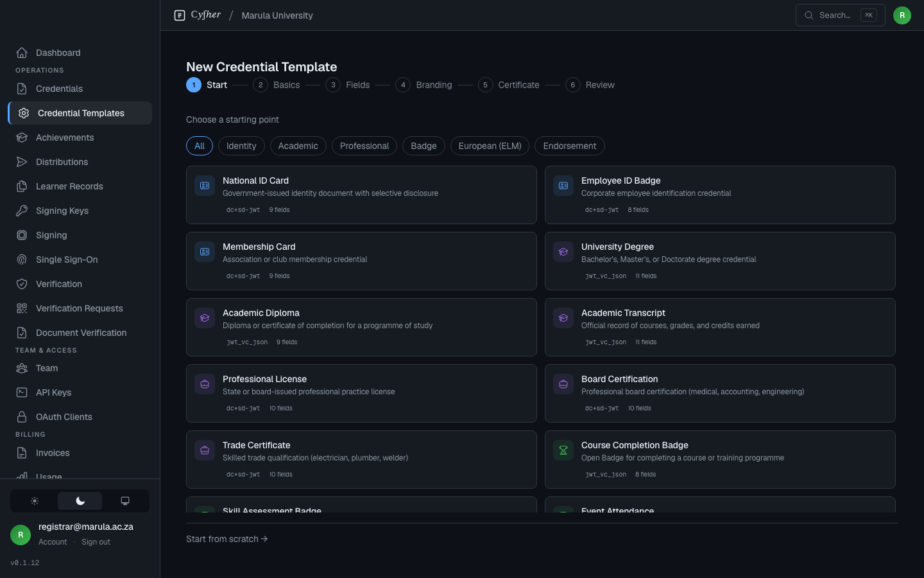Click the University Degree cap icon
Screen dimensions: 924x578
(563, 252)
